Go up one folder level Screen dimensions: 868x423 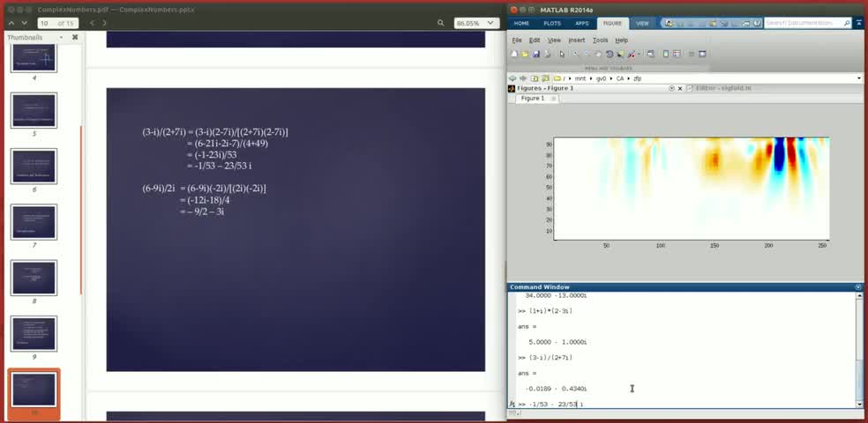click(535, 78)
